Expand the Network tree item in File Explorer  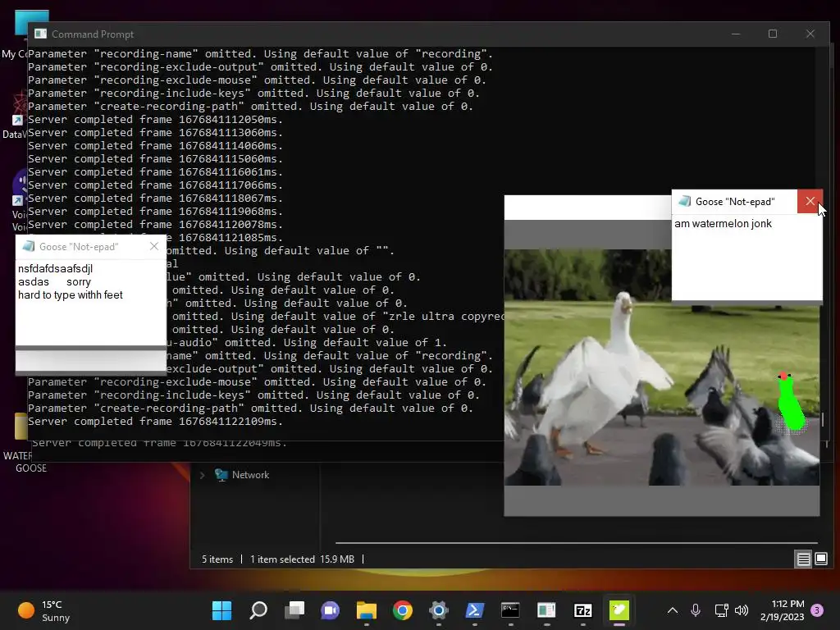tap(203, 475)
